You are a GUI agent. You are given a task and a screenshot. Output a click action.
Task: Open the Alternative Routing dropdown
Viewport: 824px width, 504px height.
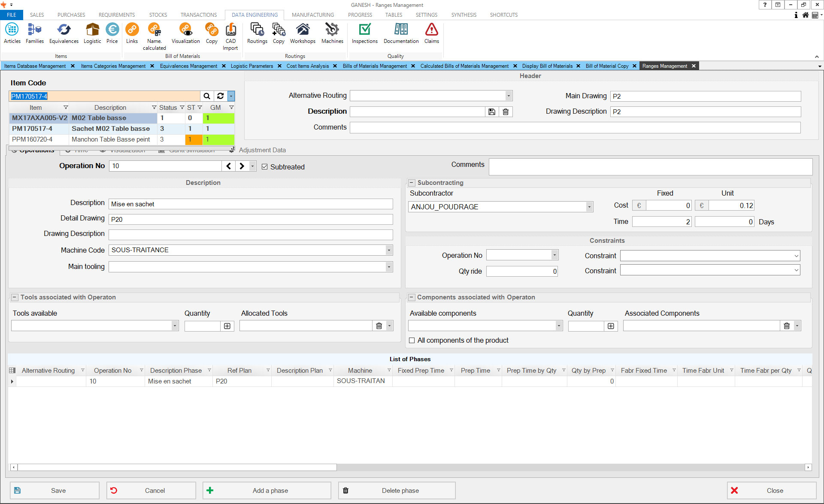click(509, 96)
